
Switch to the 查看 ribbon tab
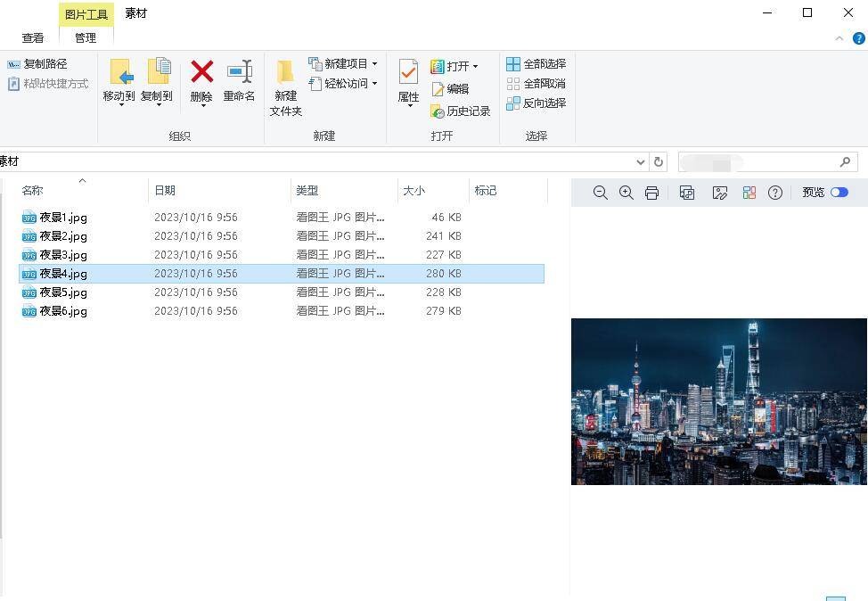coord(33,37)
